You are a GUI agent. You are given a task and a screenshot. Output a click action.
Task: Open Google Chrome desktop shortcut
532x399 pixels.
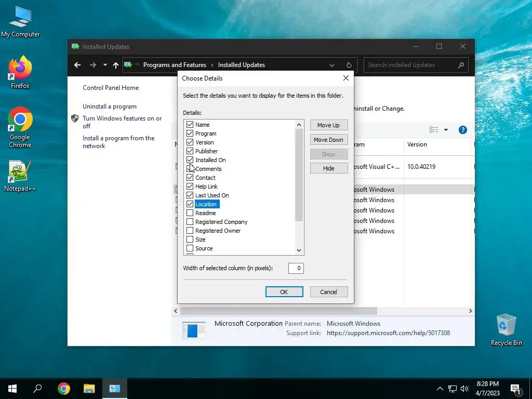click(20, 127)
